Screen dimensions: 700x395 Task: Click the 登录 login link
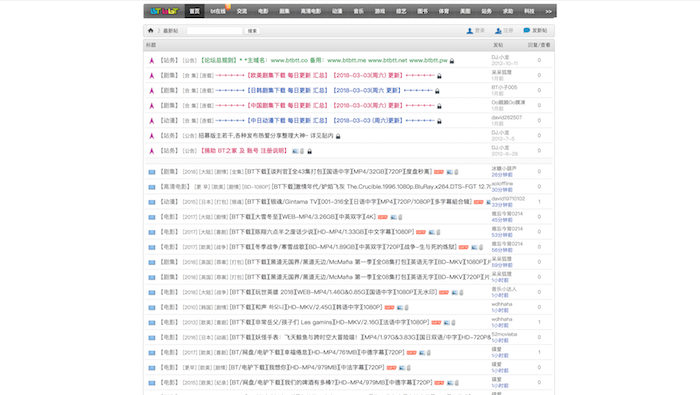(480, 31)
